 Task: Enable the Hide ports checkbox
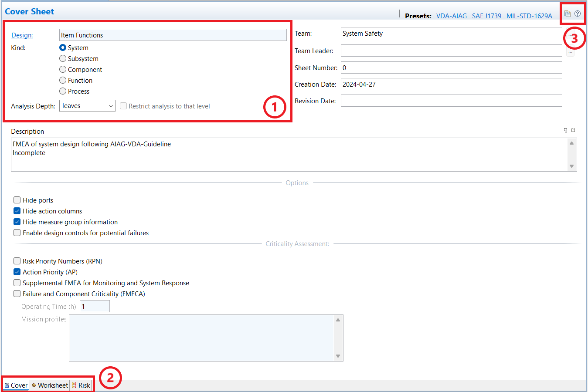click(x=17, y=200)
